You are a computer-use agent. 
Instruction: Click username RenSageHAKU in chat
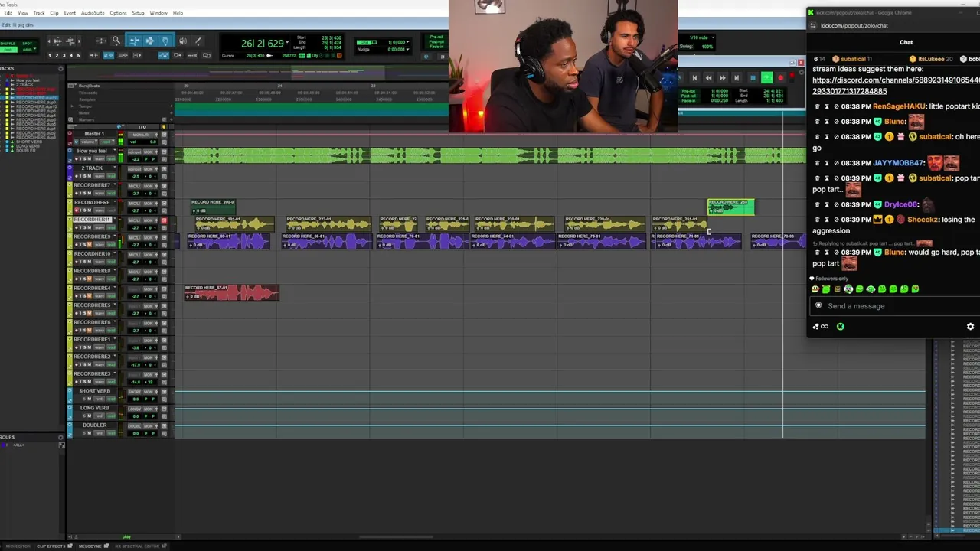[899, 106]
